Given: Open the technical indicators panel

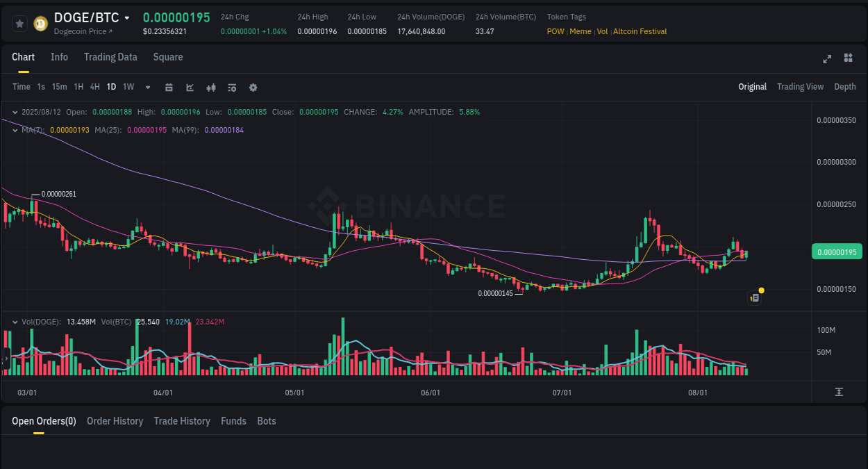Looking at the screenshot, I should coord(231,87).
